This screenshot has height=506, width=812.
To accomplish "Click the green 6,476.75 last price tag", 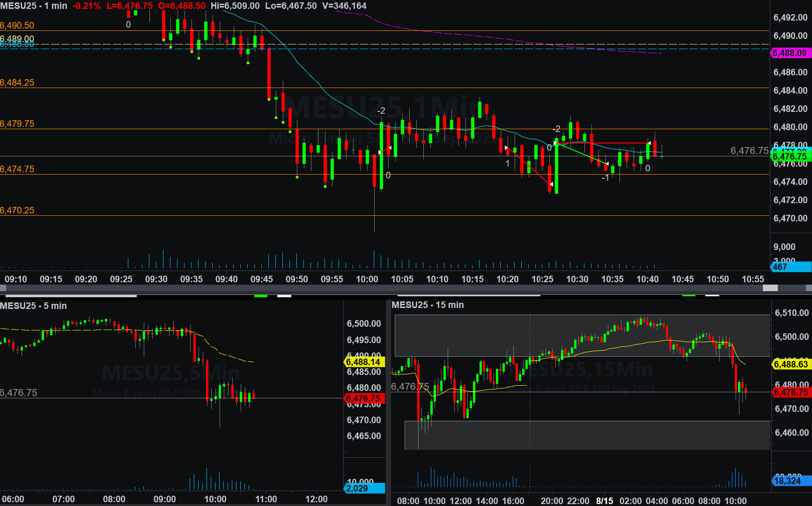I will point(790,157).
